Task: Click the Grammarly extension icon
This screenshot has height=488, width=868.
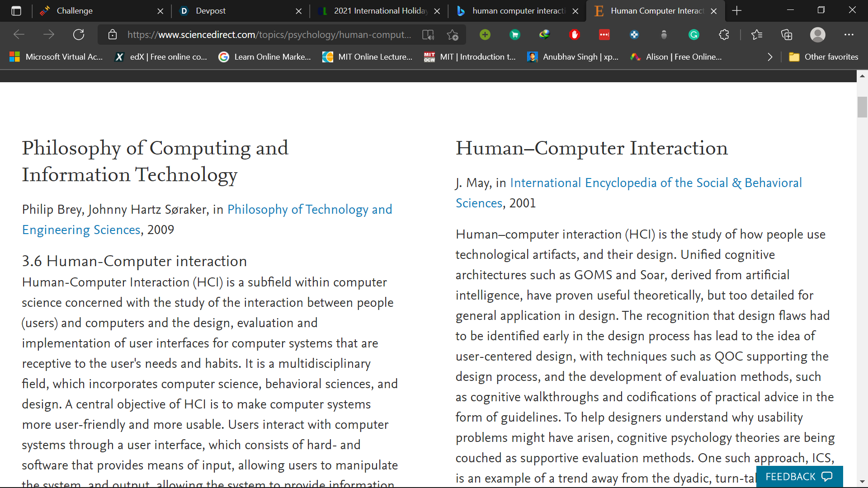Action: (693, 35)
